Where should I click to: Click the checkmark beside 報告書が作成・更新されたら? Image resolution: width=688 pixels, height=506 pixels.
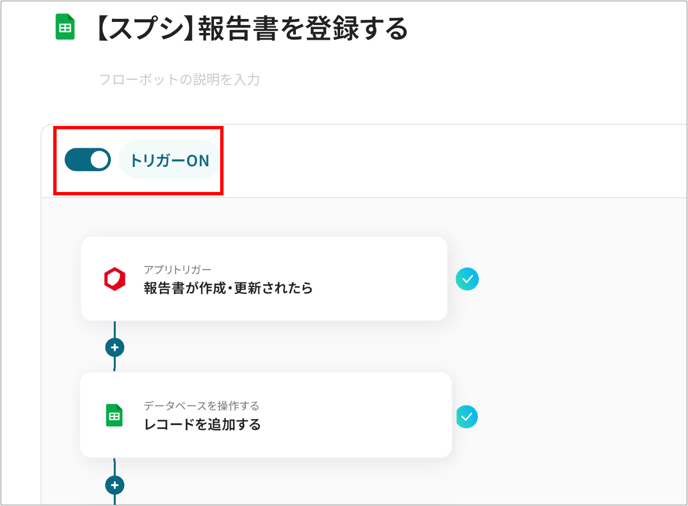pyautogui.click(x=467, y=279)
